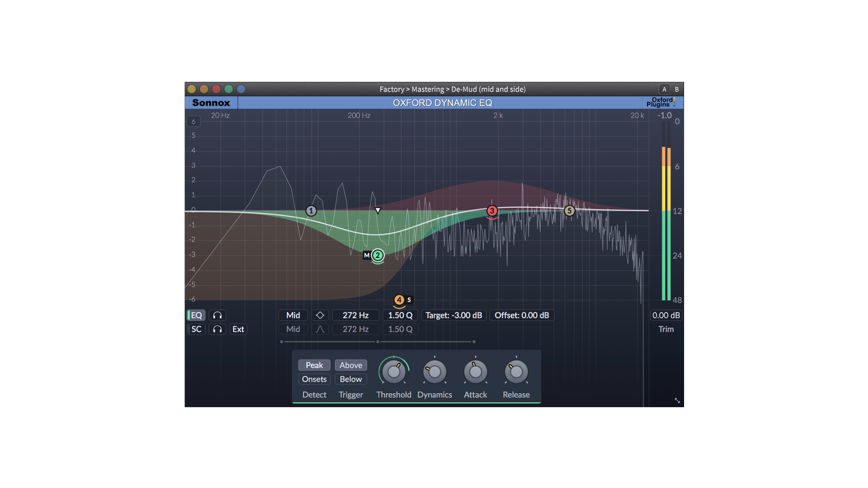Click the orange title bar dot
Viewport: 868px width, 488px height.
click(204, 89)
